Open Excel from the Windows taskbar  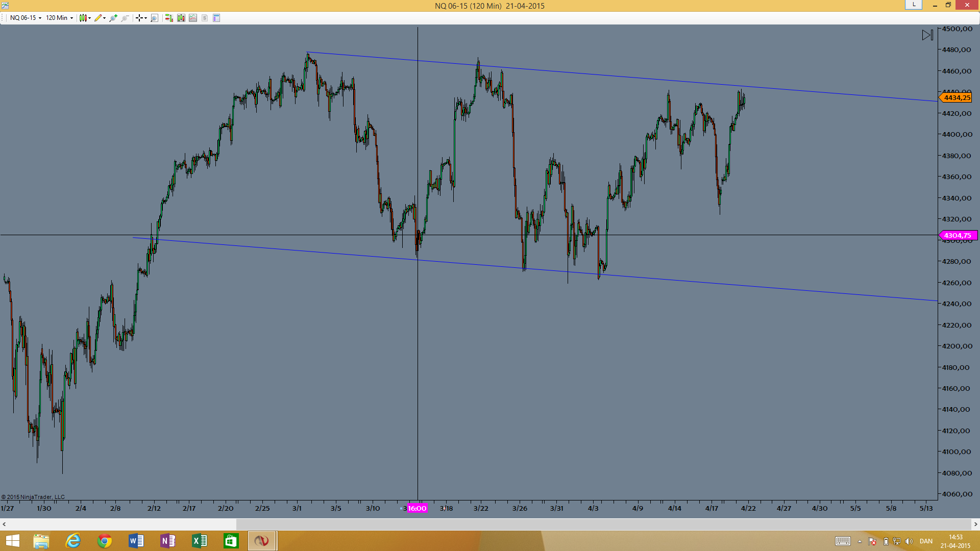click(199, 541)
